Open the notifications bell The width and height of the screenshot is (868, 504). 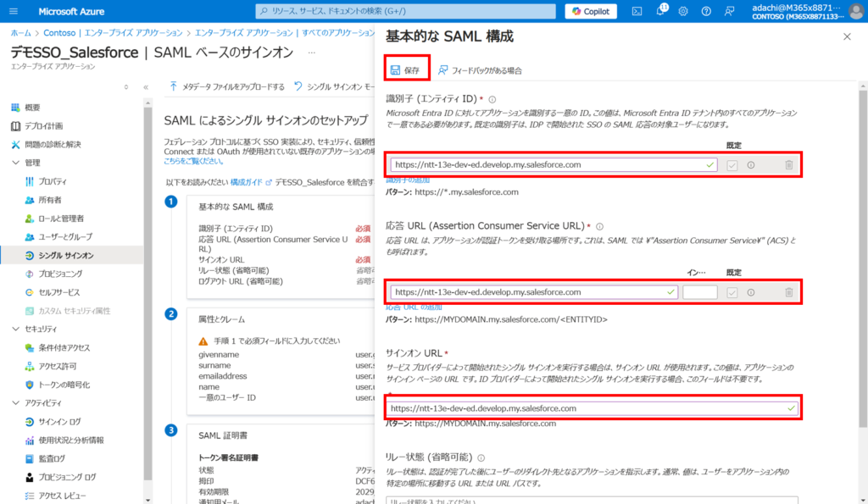(660, 11)
